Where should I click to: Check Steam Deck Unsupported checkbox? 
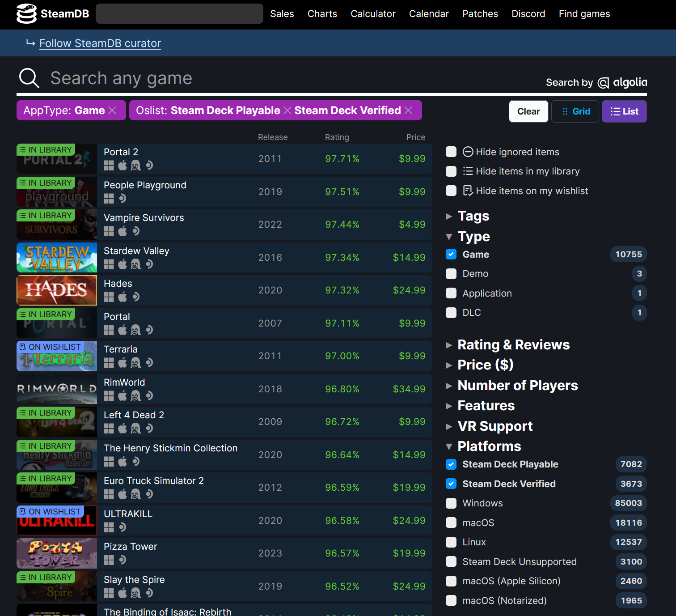tap(451, 561)
